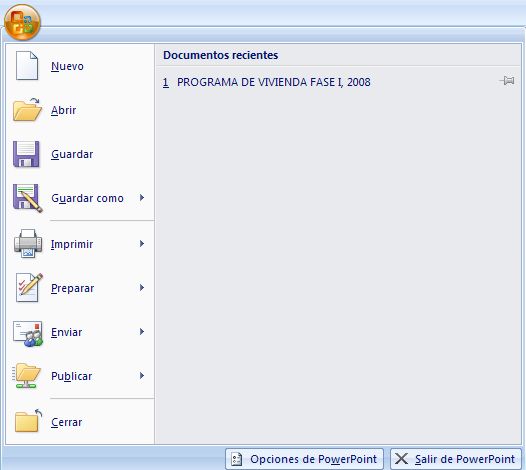This screenshot has width=526, height=470.
Task: Select the Nuevo menu entry text
Action: tap(67, 66)
